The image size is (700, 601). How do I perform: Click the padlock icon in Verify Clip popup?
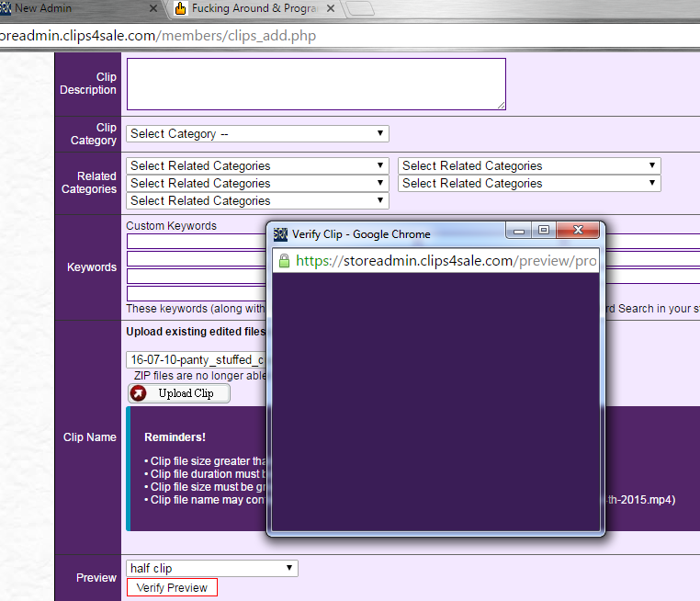[285, 261]
